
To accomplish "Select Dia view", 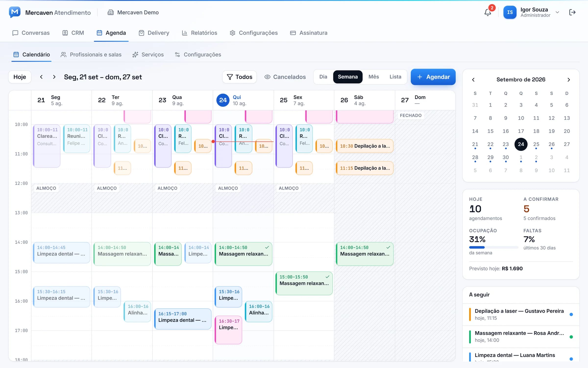I will 323,77.
